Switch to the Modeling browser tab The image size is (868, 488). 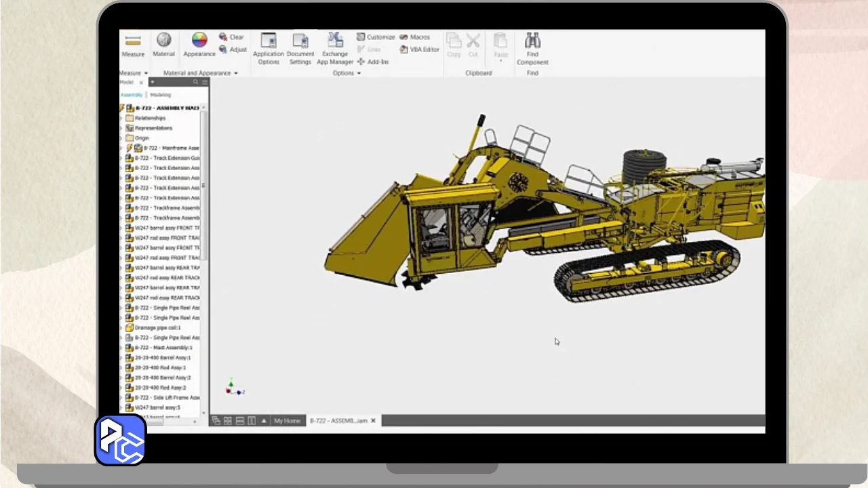tap(161, 95)
